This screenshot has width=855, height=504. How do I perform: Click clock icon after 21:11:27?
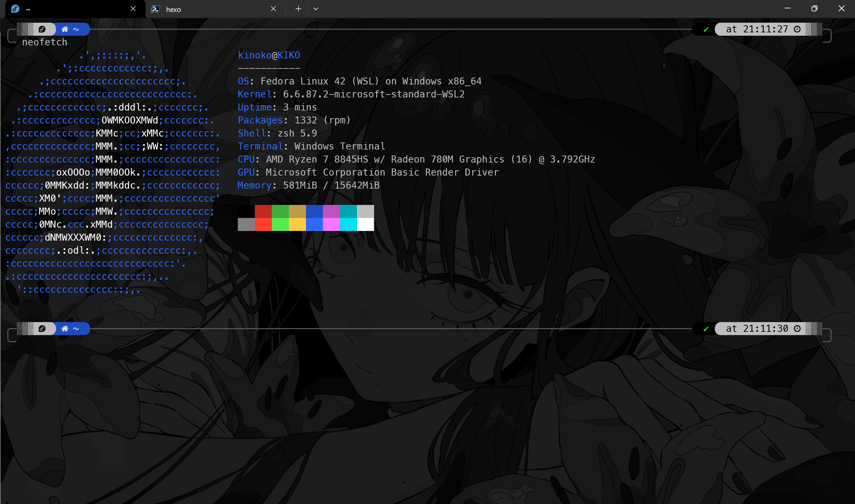(x=797, y=29)
